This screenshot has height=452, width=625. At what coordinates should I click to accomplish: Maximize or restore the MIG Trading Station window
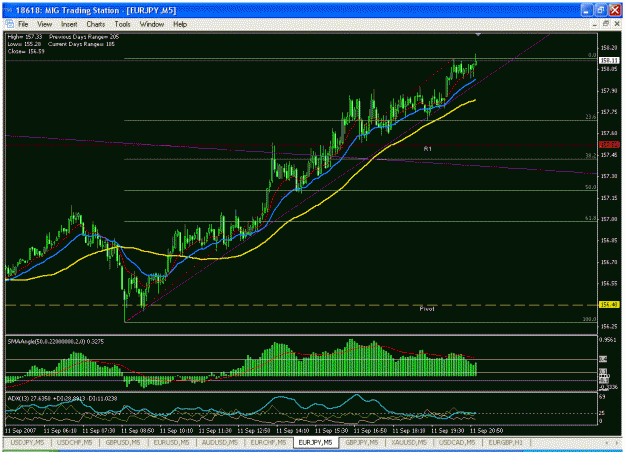pos(601,10)
